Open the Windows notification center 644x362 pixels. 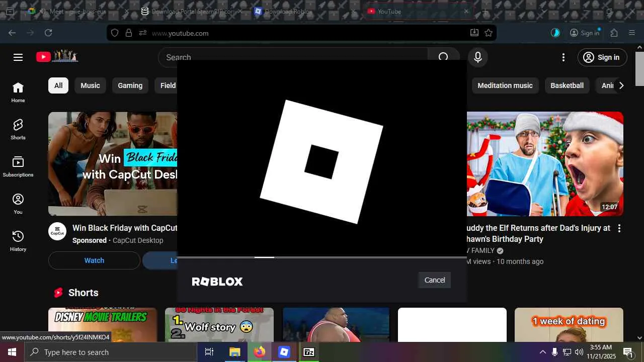tap(628, 352)
